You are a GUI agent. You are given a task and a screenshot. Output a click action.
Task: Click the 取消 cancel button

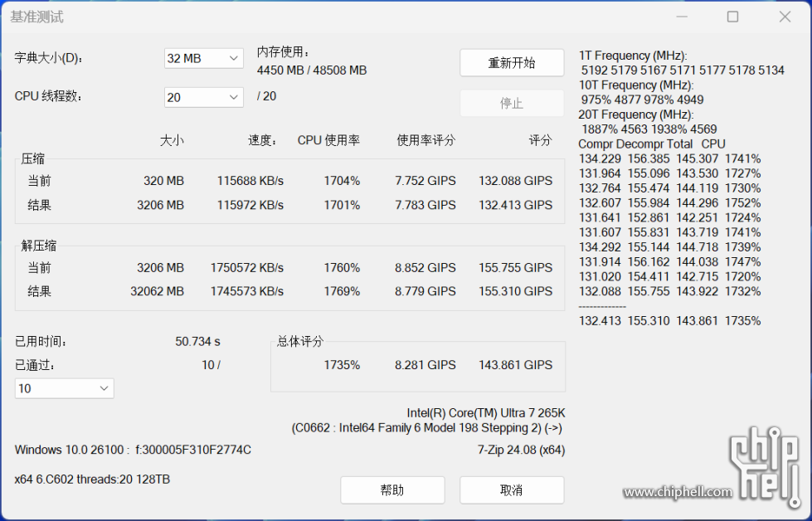(x=512, y=490)
